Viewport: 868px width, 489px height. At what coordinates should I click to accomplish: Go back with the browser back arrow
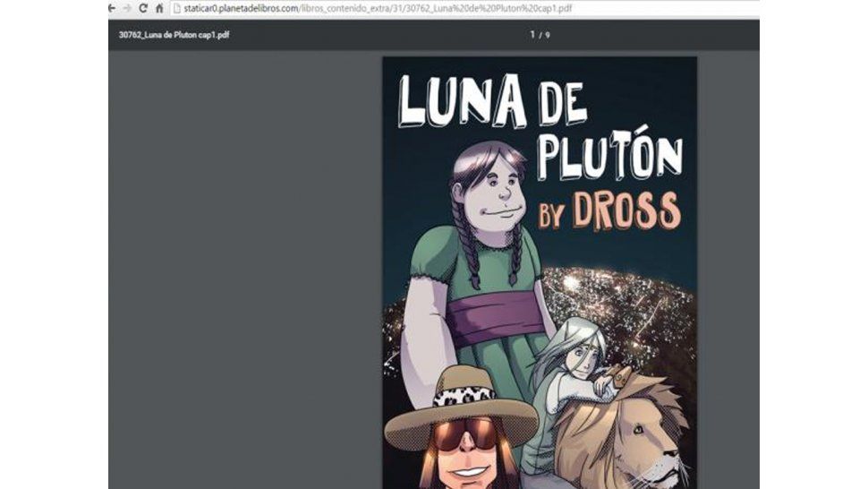click(111, 8)
